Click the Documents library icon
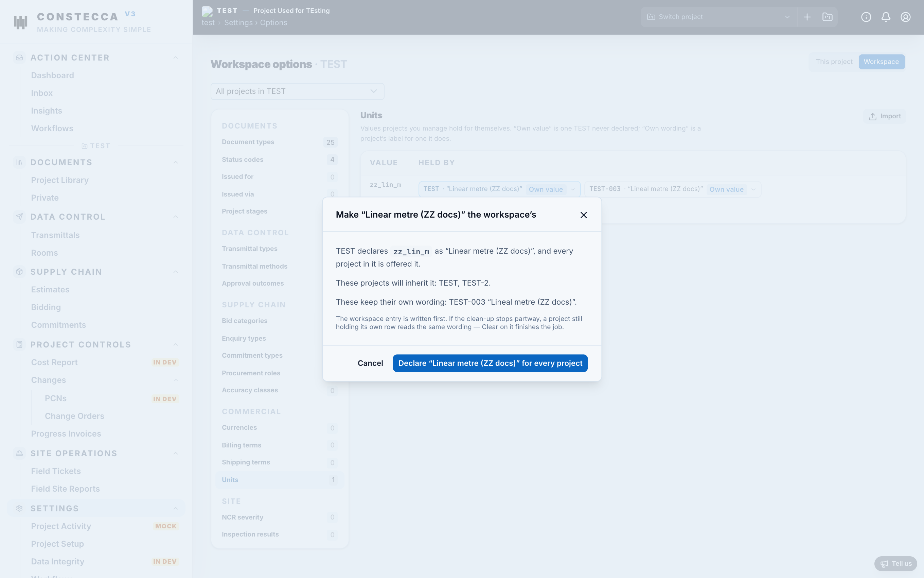 (x=19, y=163)
